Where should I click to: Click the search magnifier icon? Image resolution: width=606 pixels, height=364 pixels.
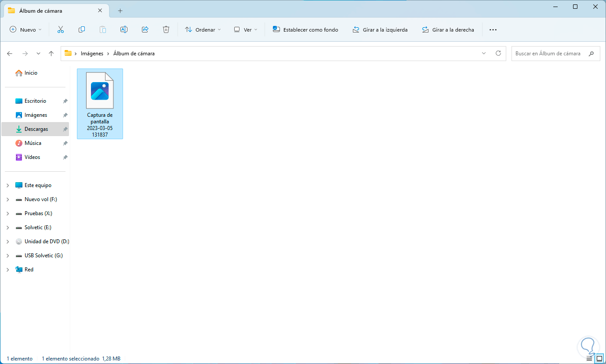(x=591, y=54)
